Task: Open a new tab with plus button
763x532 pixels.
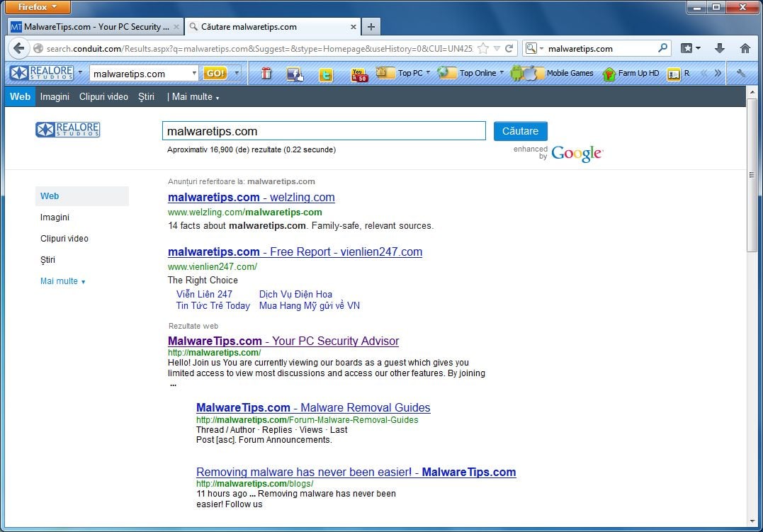Action: point(371,27)
